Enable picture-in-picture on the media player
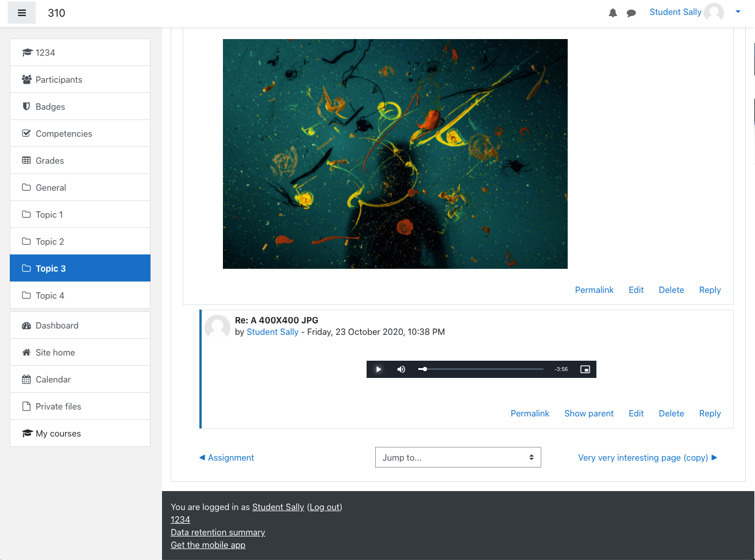The height and width of the screenshot is (560, 755). (585, 369)
